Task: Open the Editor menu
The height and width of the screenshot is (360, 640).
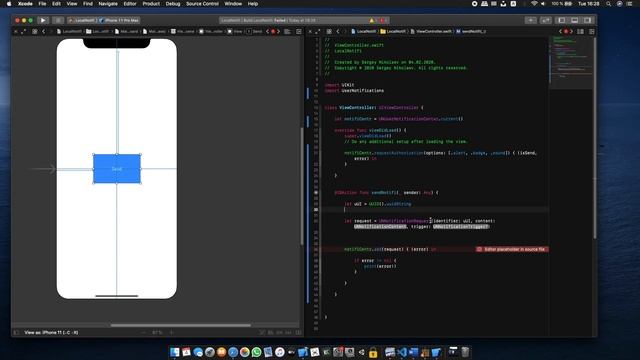Action: point(130,4)
